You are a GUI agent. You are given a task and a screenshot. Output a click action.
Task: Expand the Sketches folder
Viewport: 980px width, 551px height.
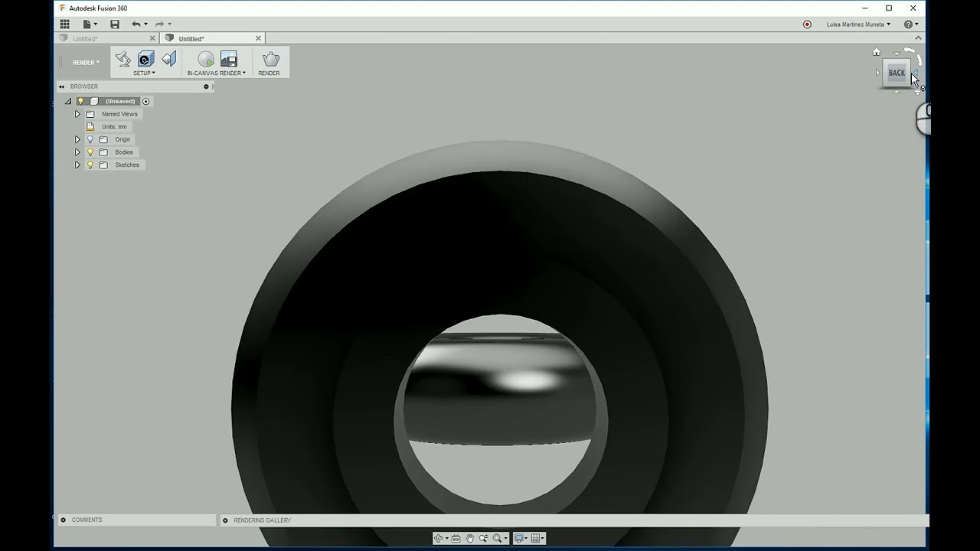tap(77, 165)
